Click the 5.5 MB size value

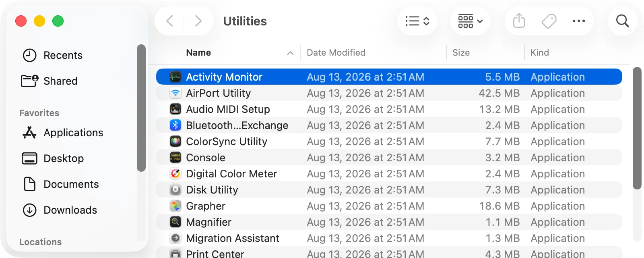502,77
